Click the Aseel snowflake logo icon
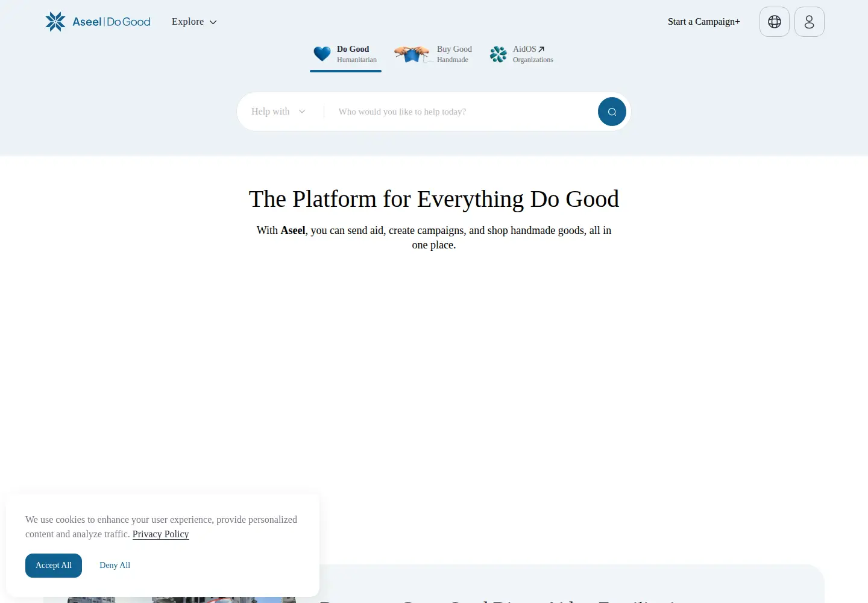 click(x=55, y=22)
